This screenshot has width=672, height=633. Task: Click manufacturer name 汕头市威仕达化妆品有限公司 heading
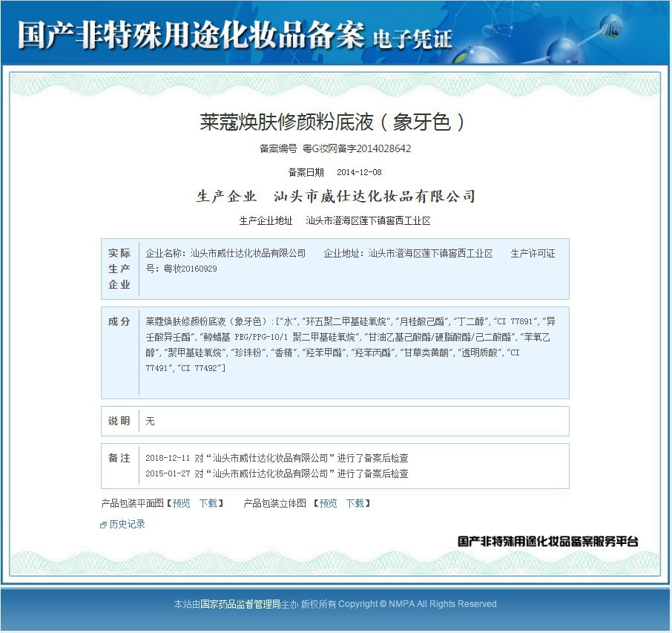click(x=375, y=197)
